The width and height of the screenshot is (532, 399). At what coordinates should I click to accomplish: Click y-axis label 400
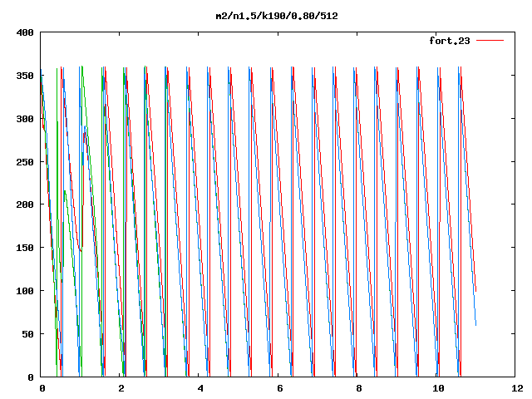coord(25,32)
